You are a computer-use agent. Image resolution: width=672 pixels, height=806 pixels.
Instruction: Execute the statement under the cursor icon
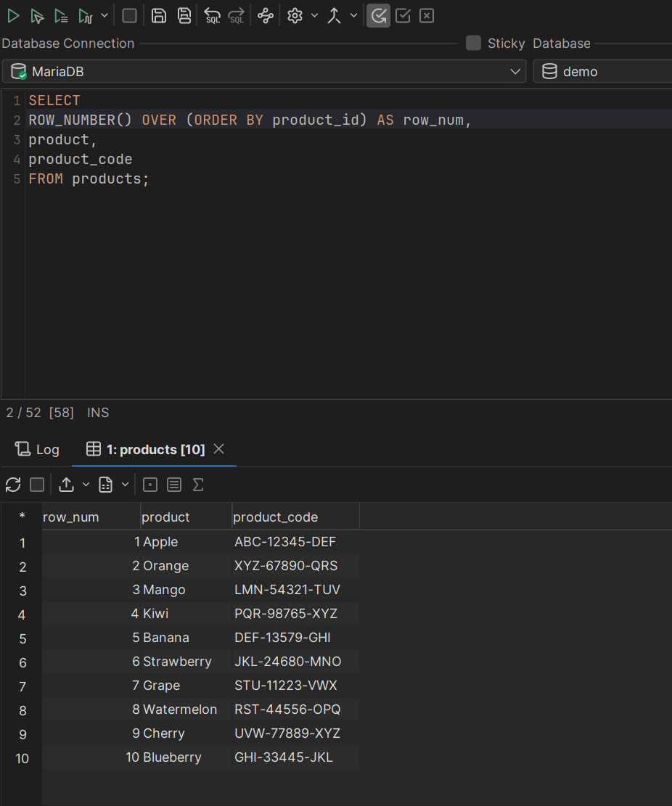coord(37,16)
